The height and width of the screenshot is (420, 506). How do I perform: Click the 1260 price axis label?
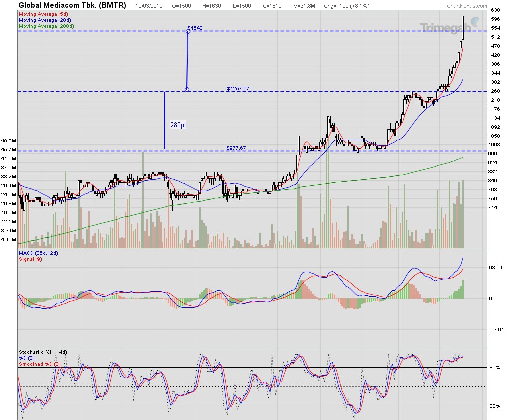(x=494, y=91)
